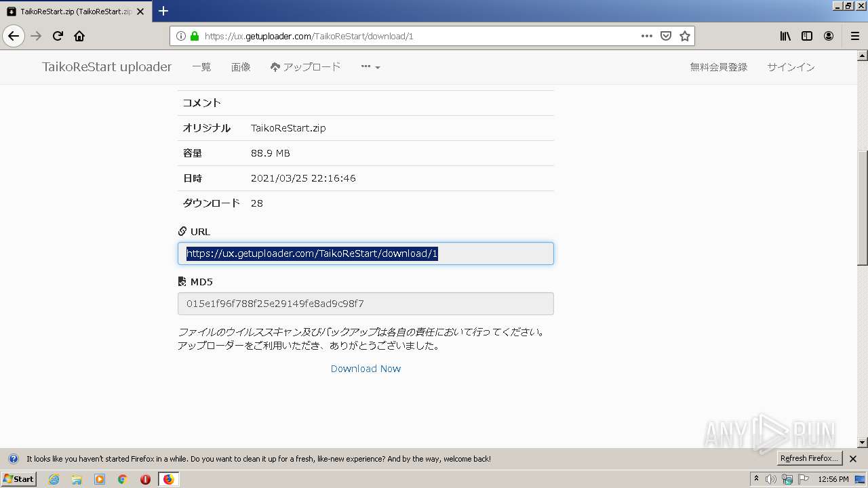Click the 12:56 PM system clock
The height and width of the screenshot is (488, 868).
point(833,479)
